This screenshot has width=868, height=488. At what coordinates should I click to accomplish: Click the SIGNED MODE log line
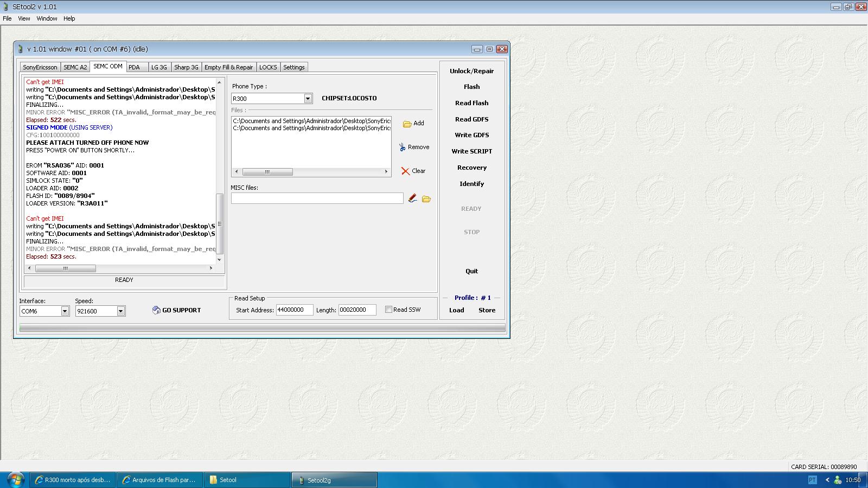point(69,127)
